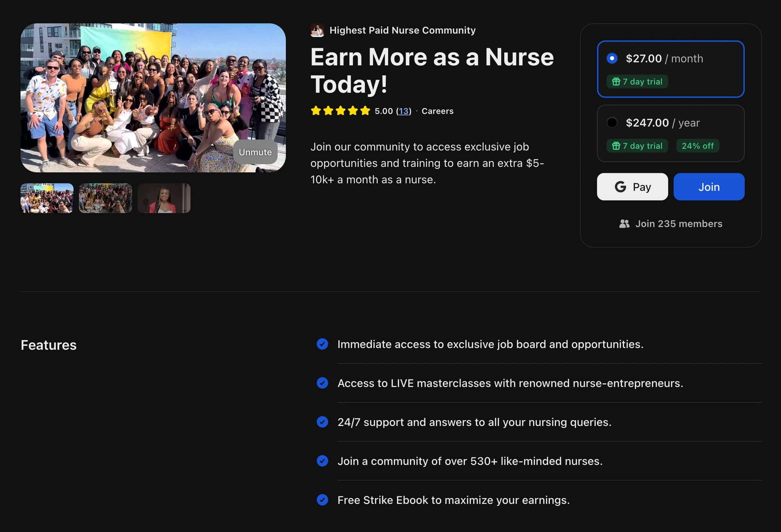Image resolution: width=781 pixels, height=532 pixels.
Task: Pay using the Google Pay button
Action: pos(632,187)
